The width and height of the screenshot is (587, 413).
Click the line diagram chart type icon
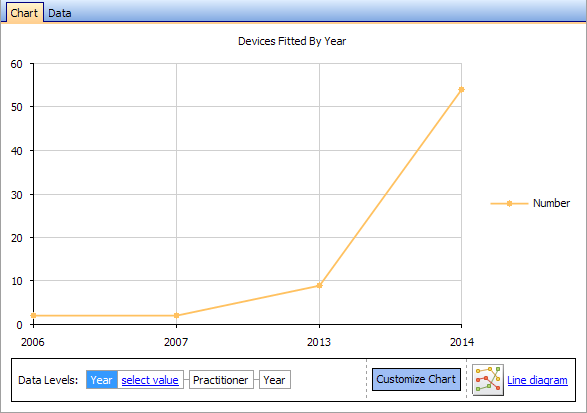[488, 380]
